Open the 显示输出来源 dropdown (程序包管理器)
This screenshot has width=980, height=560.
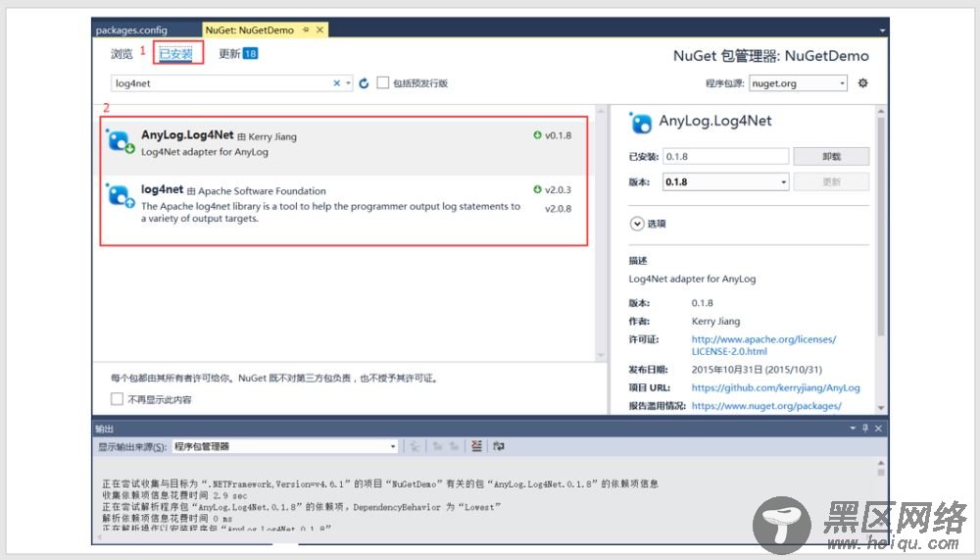285,446
